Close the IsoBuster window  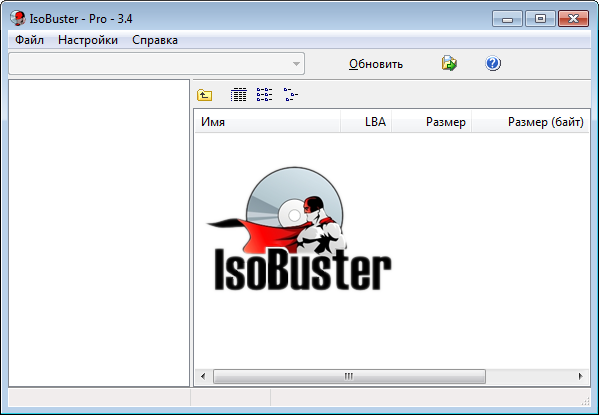click(573, 18)
